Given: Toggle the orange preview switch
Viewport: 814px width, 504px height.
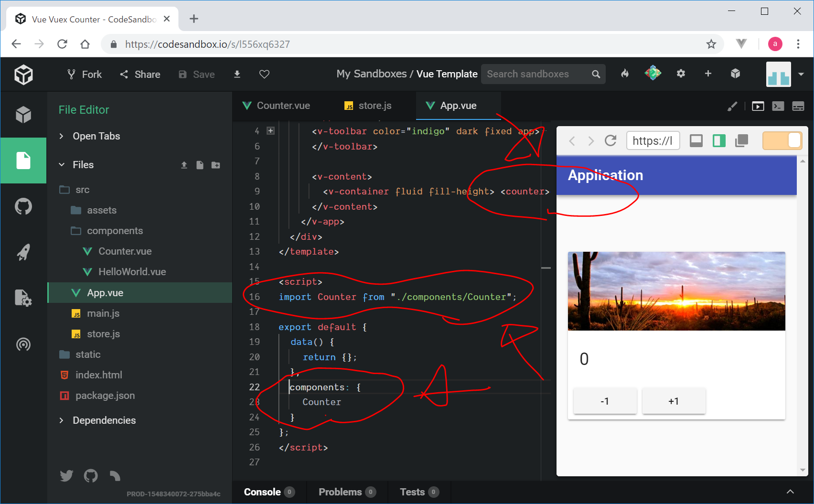Looking at the screenshot, I should pos(782,140).
